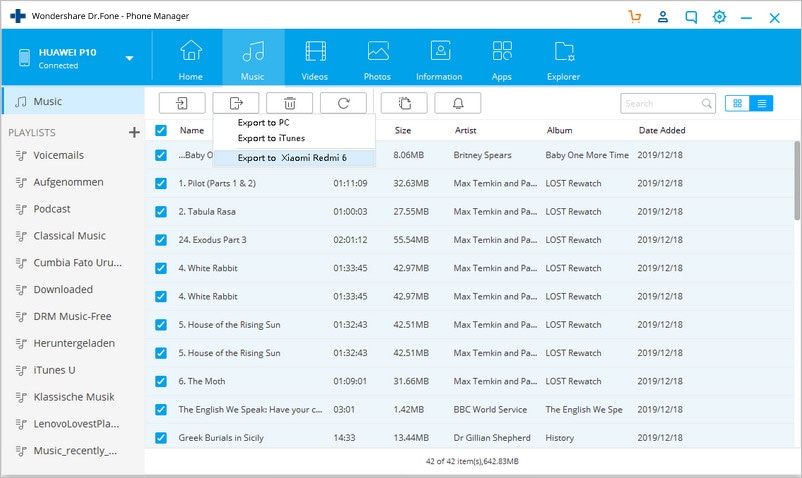
Task: Choose Export to PC
Action: [x=263, y=123]
